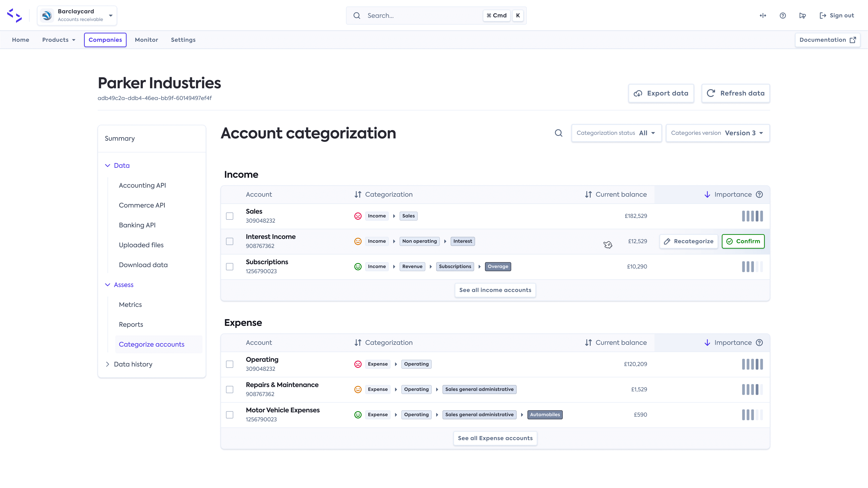Open Categories version dropdown
Screen dimensions: 868x488
pos(717,133)
